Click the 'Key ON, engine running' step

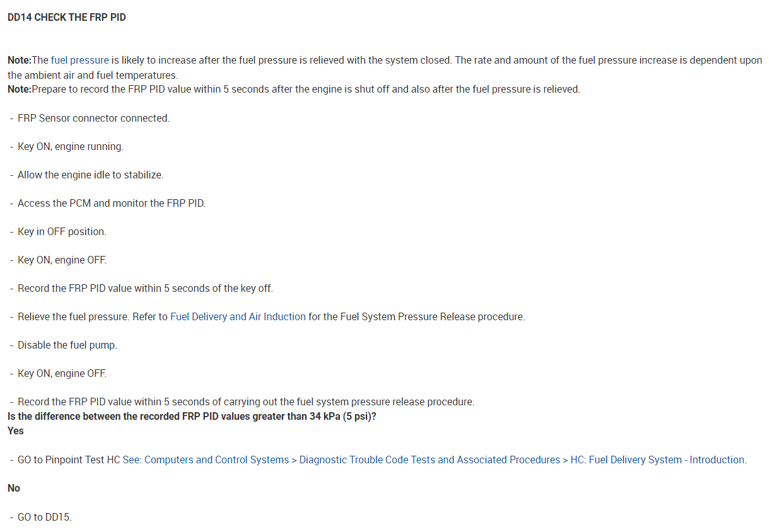pos(70,146)
